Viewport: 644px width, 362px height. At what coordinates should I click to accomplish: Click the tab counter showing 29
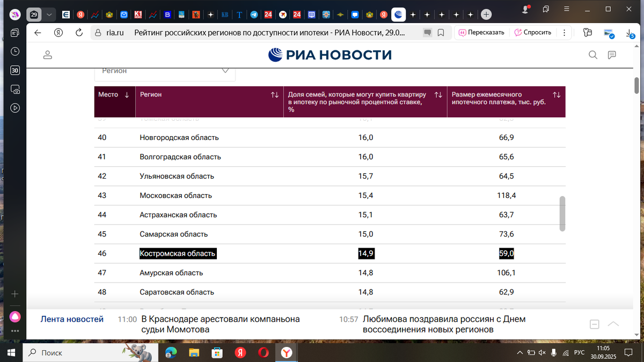pyautogui.click(x=34, y=14)
